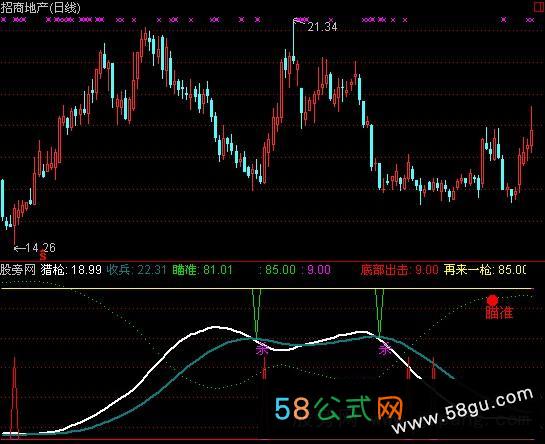
Task: Click the first purple 杀 signal marker
Action: click(x=262, y=349)
